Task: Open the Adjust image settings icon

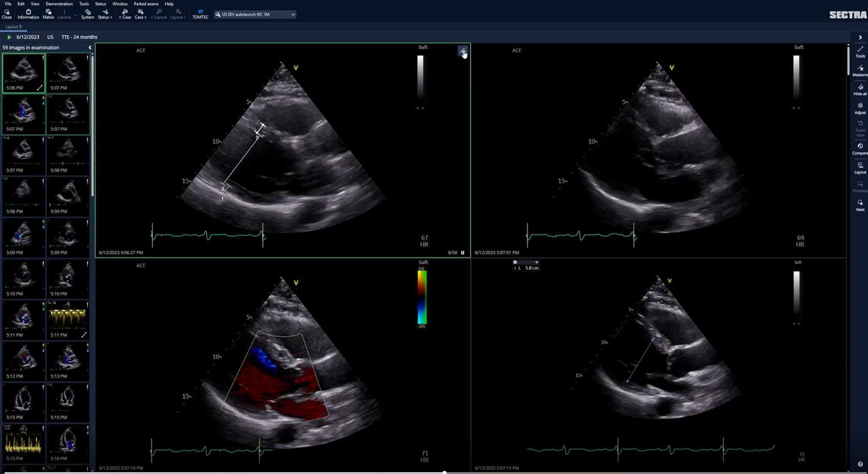Action: tap(860, 108)
